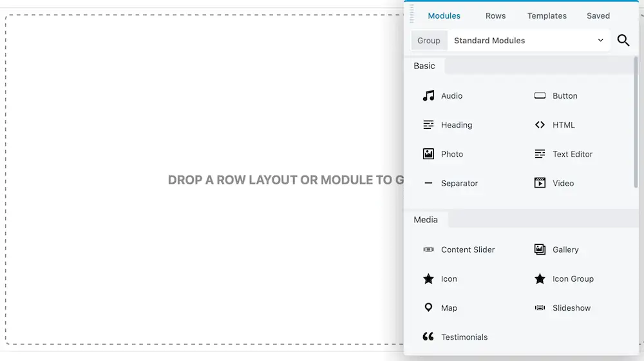Choose the HTML code brackets icon

pos(540,125)
